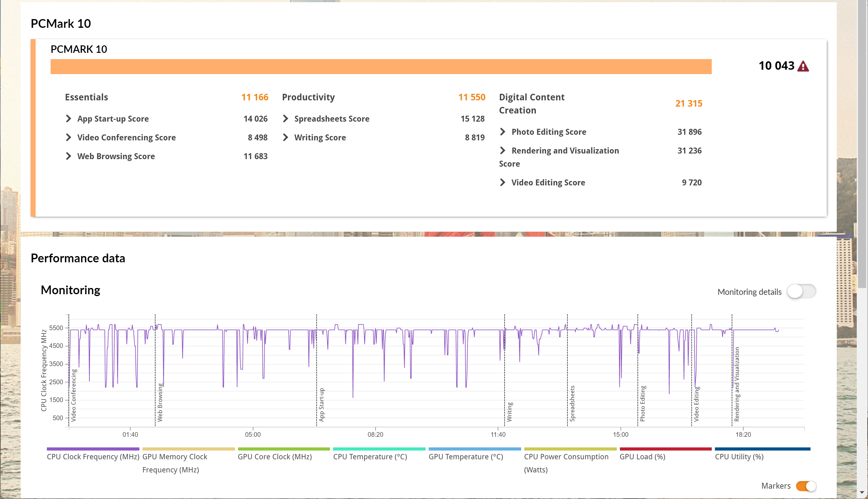868x499 pixels.
Task: Click the Productivity heading
Action: point(308,97)
